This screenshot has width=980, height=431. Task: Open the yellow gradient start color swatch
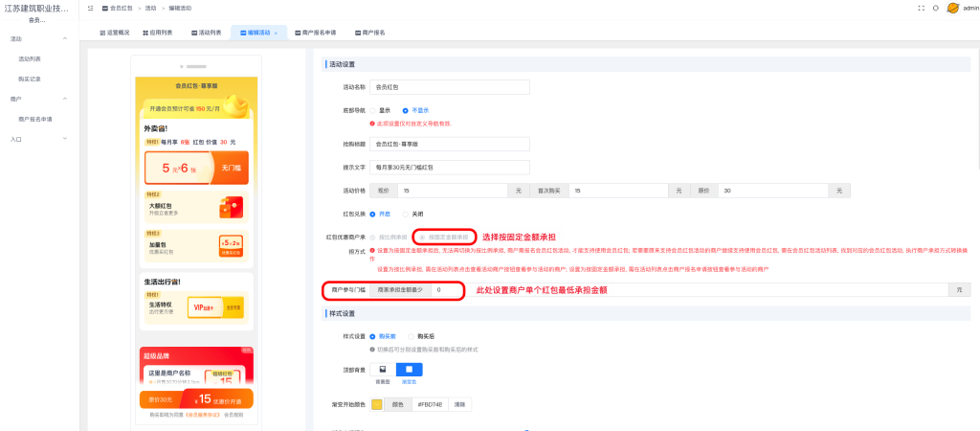[377, 404]
